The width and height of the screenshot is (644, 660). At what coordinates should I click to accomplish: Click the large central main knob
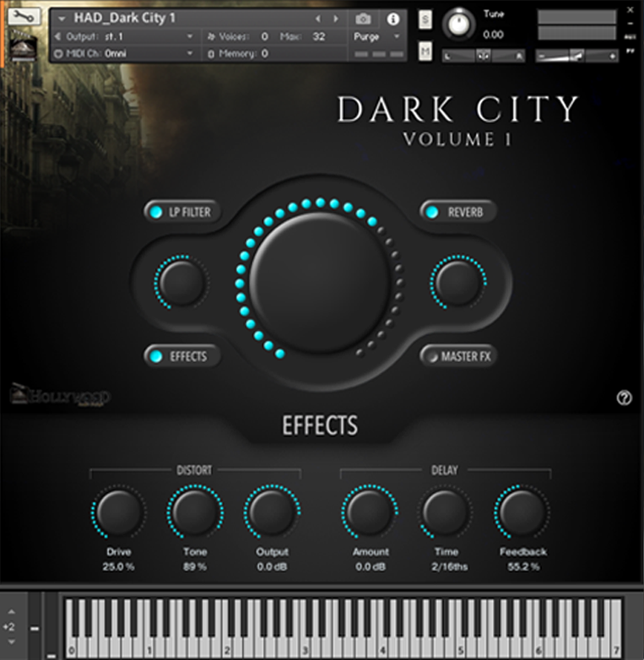pos(320,282)
